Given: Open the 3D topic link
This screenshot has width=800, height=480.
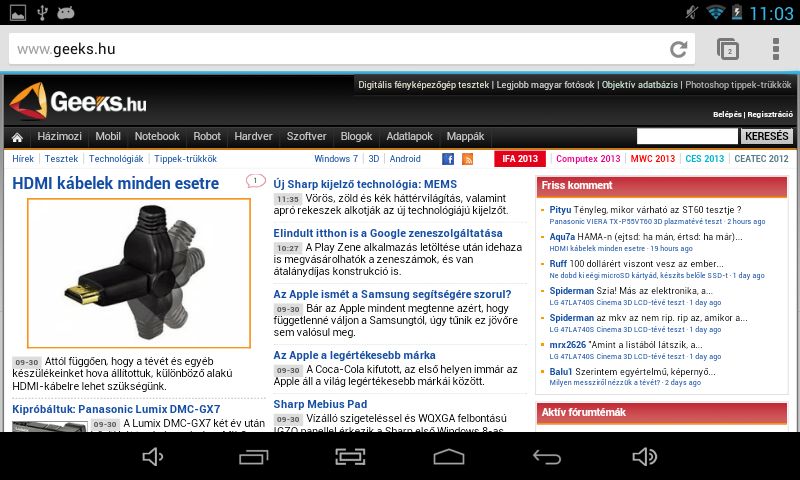Looking at the screenshot, I should click(x=374, y=159).
